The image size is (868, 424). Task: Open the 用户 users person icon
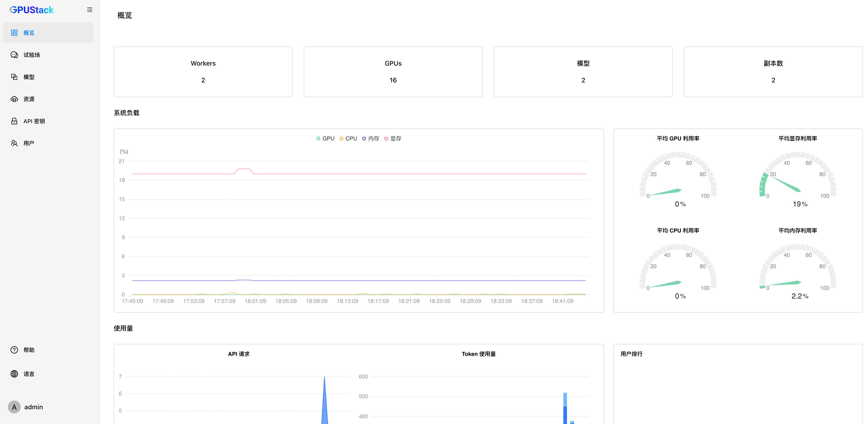[14, 143]
